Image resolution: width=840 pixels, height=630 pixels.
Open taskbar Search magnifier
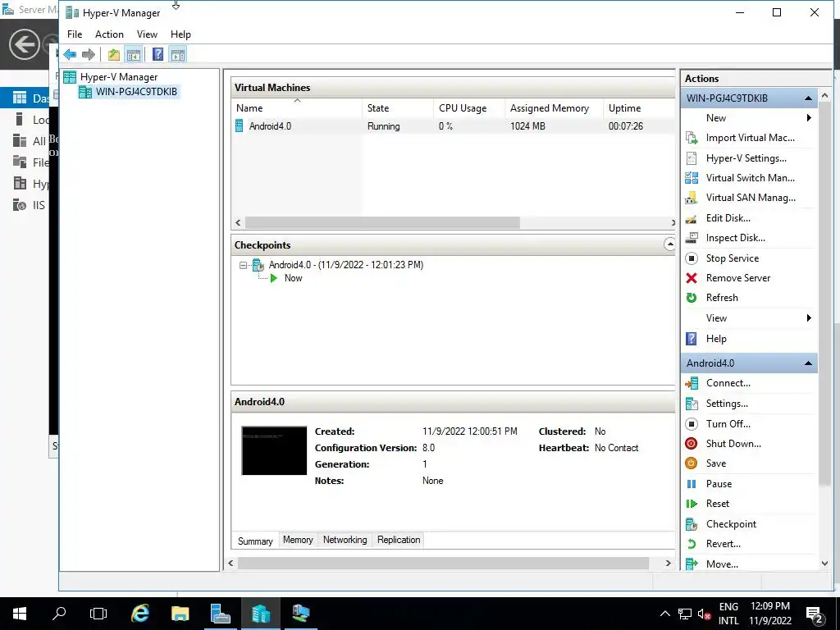click(x=59, y=614)
